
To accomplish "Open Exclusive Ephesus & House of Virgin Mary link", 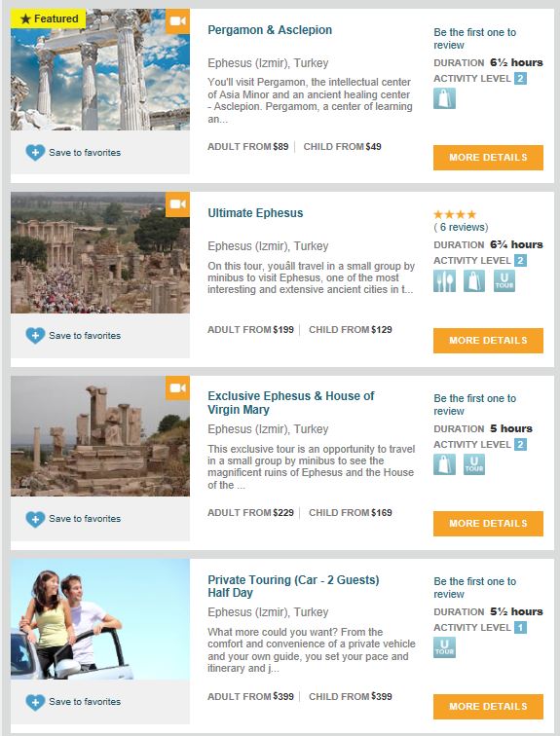I will tap(290, 403).
